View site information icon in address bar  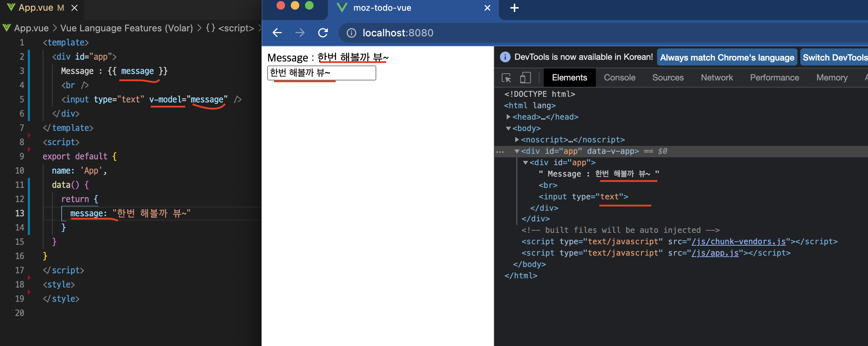[351, 33]
